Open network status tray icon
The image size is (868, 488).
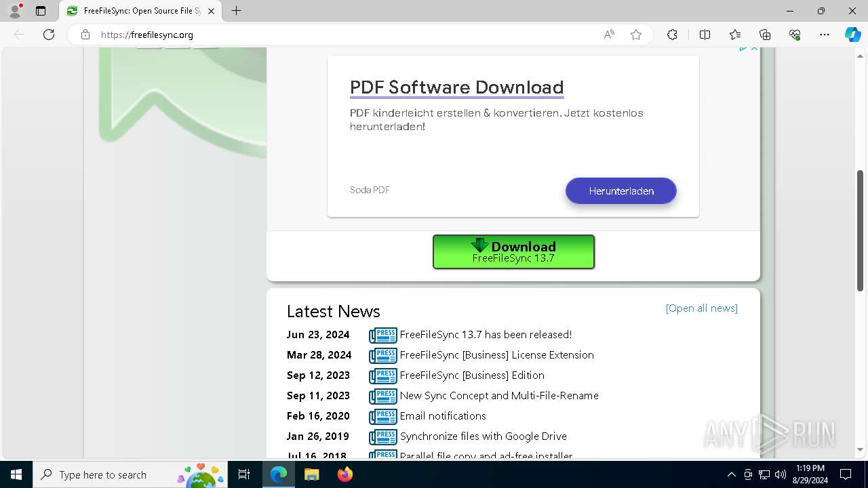[764, 474]
